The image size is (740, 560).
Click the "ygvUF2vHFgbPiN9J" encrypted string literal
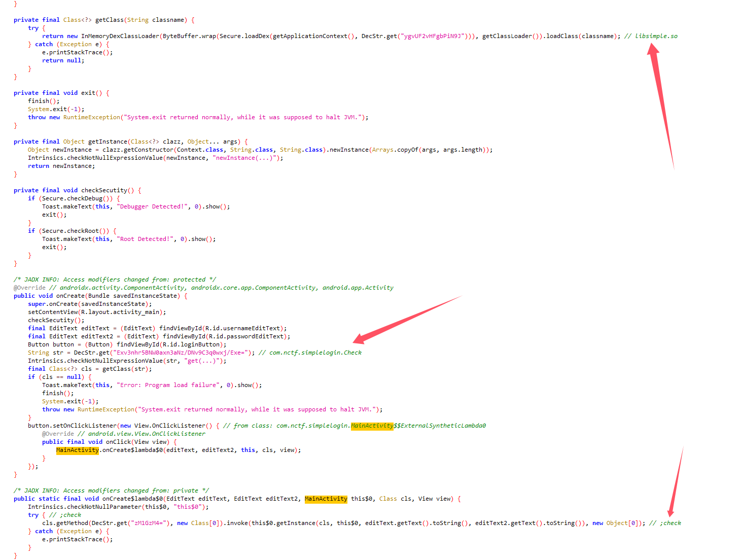(x=433, y=36)
